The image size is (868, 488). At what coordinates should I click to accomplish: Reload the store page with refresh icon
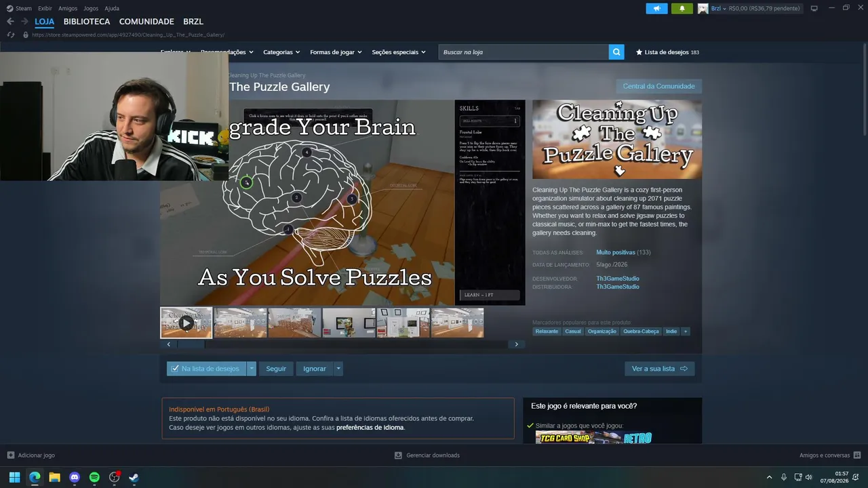click(10, 35)
